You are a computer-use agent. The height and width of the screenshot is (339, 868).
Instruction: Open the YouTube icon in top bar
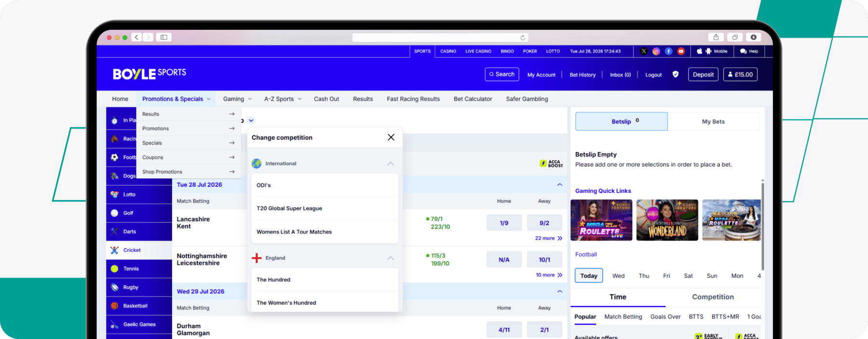[681, 51]
